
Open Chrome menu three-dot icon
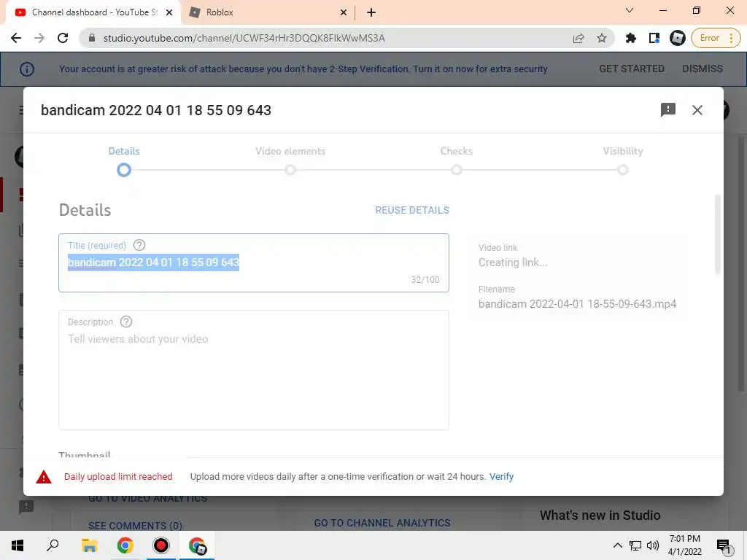[x=731, y=38]
